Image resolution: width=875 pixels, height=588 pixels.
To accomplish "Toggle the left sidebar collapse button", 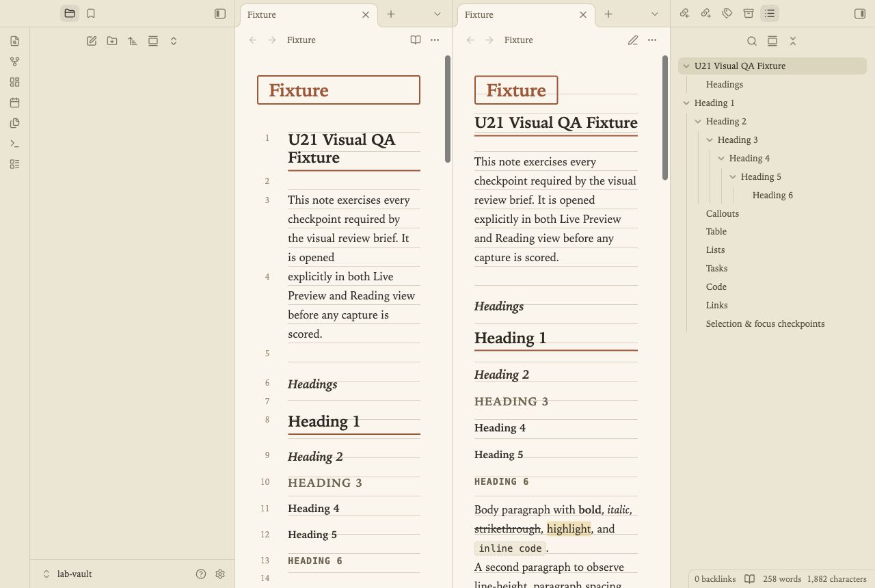I will point(220,14).
